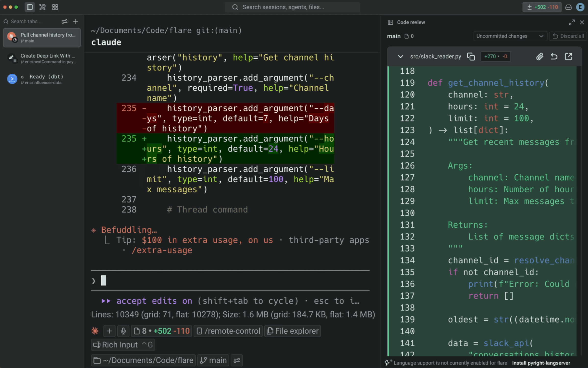Toggle the Rich Input mode button
Screen dimensions: 588x368
coord(123,345)
